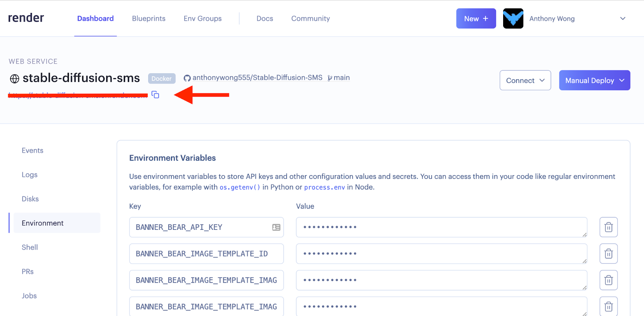Open Events in the sidebar

tap(33, 151)
